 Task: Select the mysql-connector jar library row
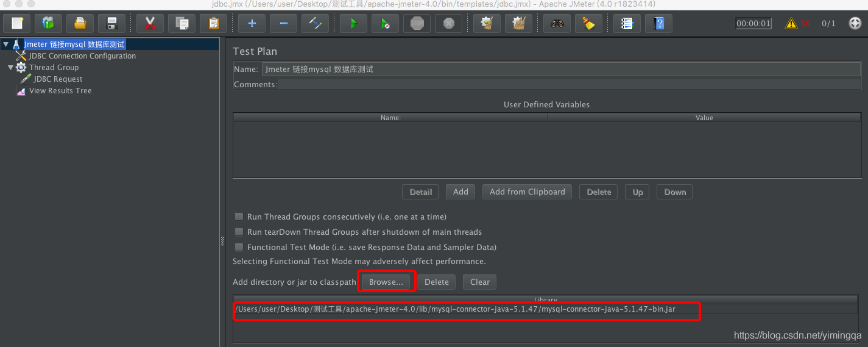546,309
